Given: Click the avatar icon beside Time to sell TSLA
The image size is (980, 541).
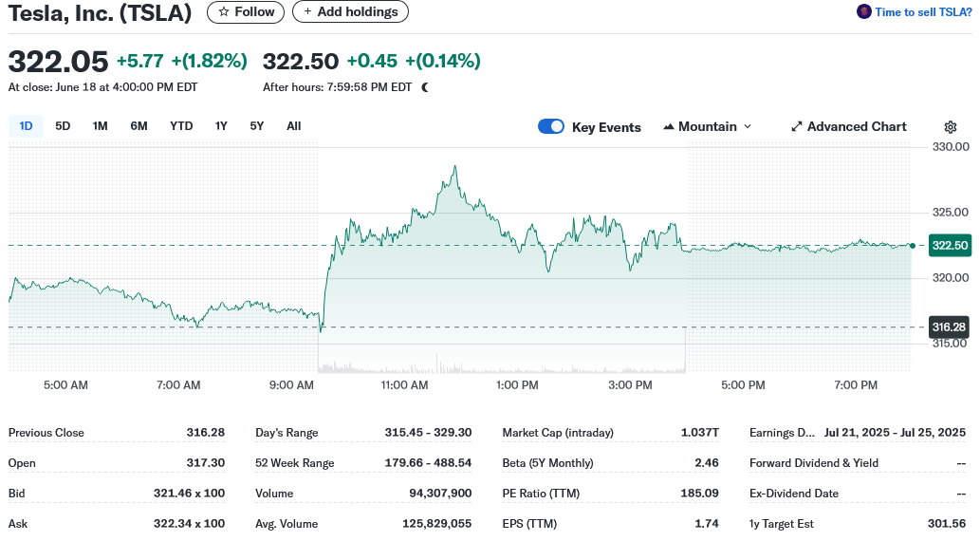Looking at the screenshot, I should [863, 11].
